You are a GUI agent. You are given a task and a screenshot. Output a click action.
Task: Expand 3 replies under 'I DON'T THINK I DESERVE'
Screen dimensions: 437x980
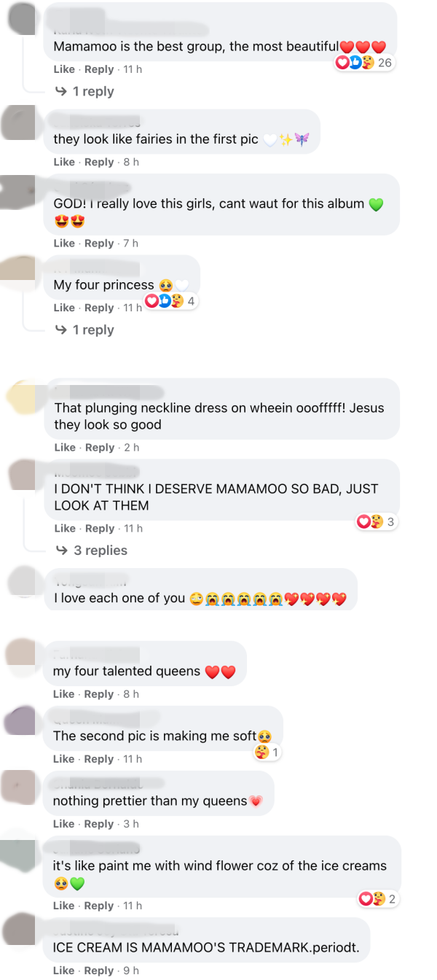[x=92, y=551]
